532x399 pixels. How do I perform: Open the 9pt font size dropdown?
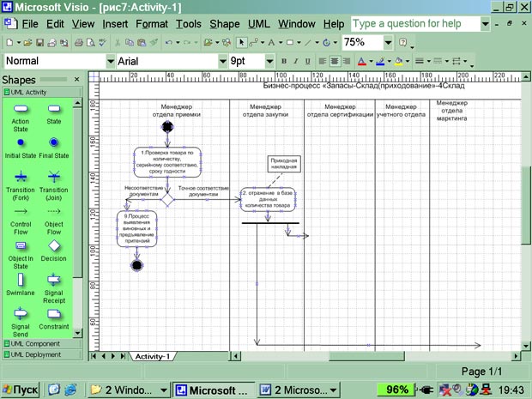click(269, 62)
